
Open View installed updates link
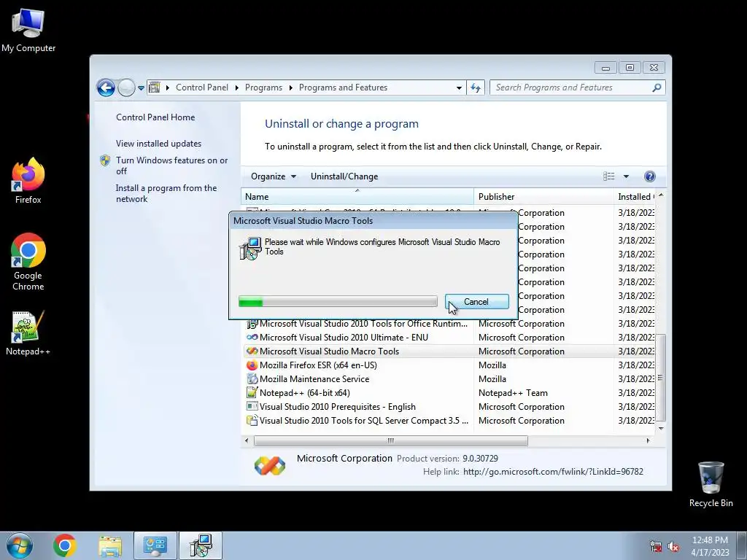[158, 144]
